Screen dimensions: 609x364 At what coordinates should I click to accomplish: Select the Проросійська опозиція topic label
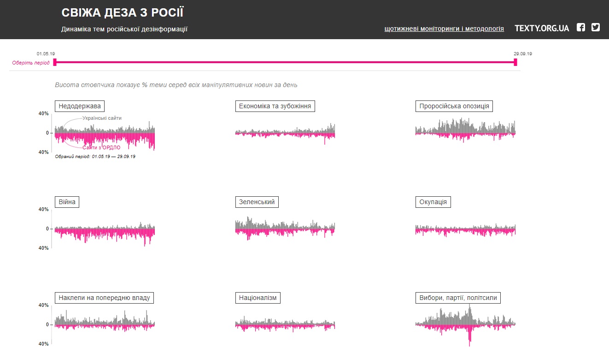tap(454, 106)
